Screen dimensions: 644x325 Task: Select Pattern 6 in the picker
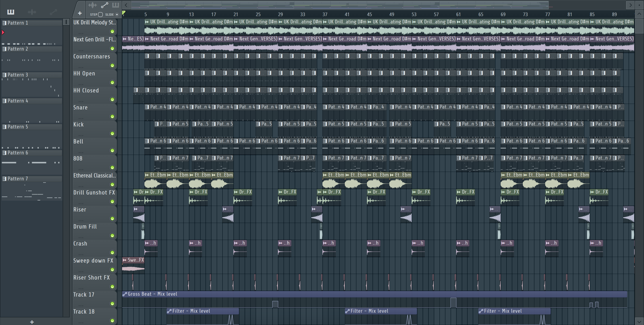click(x=32, y=153)
